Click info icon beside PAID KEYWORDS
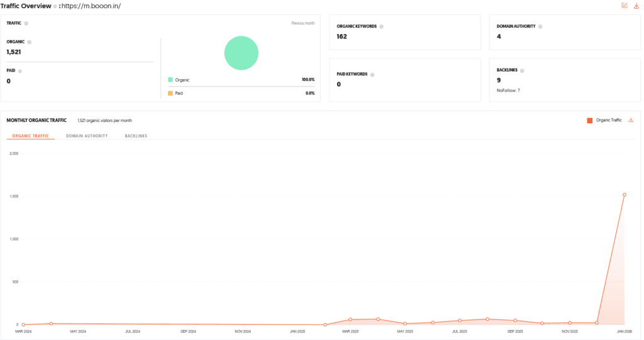Viewport: 644px width, 340px height. (372, 75)
